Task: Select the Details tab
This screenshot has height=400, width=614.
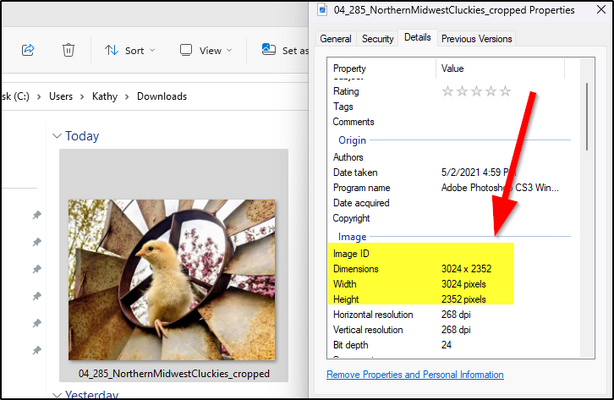Action: pos(417,38)
